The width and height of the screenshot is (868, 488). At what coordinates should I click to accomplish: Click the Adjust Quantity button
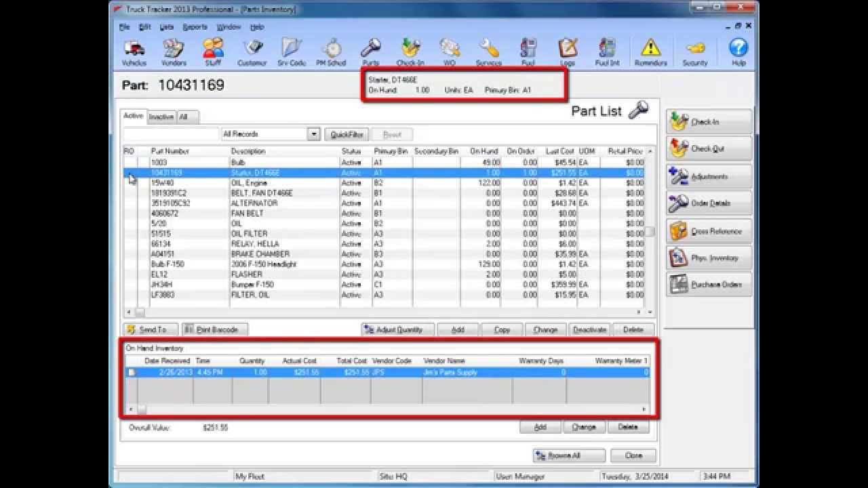(x=397, y=329)
